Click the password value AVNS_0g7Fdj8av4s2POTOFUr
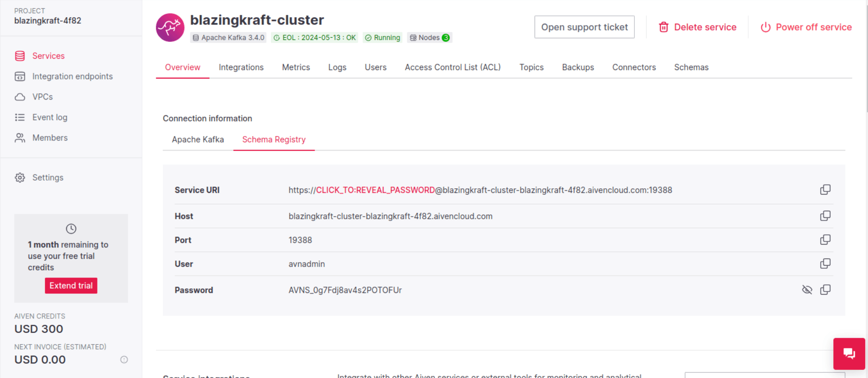Viewport: 868px width, 378px height. 345,290
